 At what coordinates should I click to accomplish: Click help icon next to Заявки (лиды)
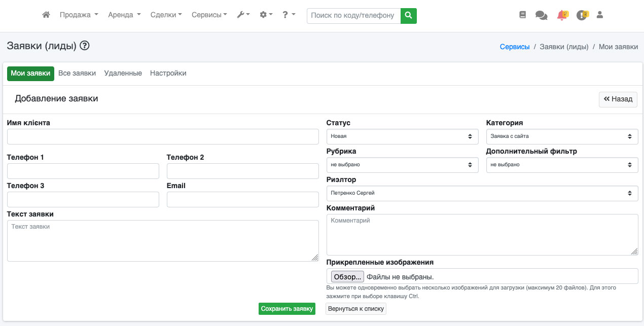coord(85,46)
